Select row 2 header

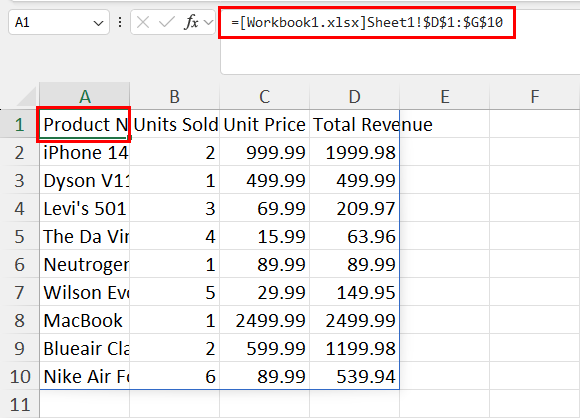[20, 152]
